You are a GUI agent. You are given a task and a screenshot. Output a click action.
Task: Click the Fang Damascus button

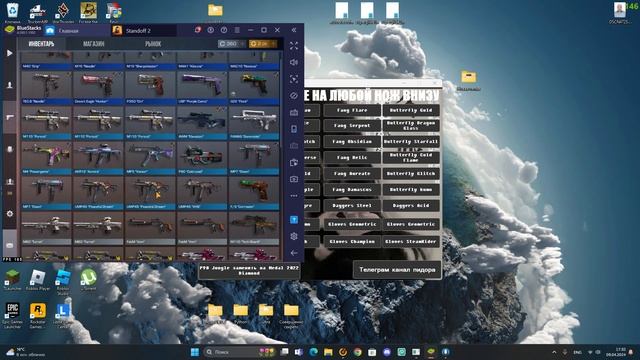point(352,190)
